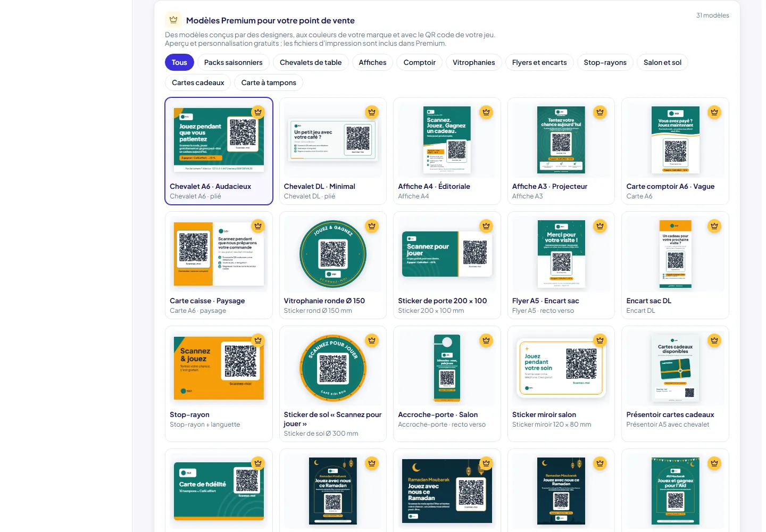766x532 pixels.
Task: Click the crown icon on Carte de fidélité card
Action: tap(258, 463)
